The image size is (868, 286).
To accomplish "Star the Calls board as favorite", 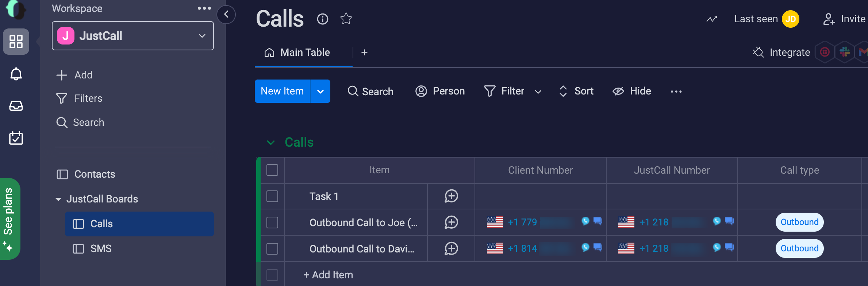I will coord(346,19).
